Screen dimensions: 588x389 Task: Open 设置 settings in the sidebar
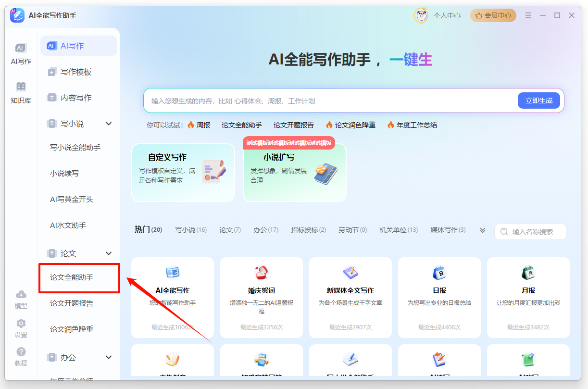tap(21, 328)
